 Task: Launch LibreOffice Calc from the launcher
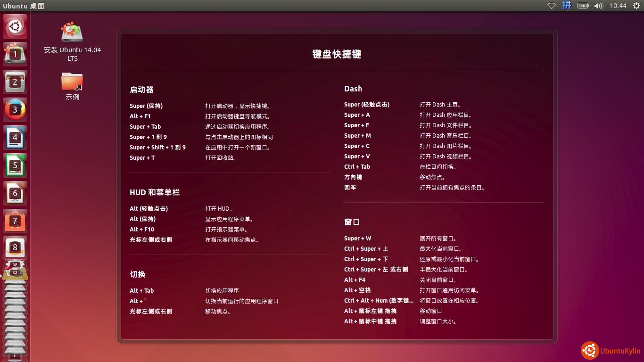pyautogui.click(x=15, y=165)
